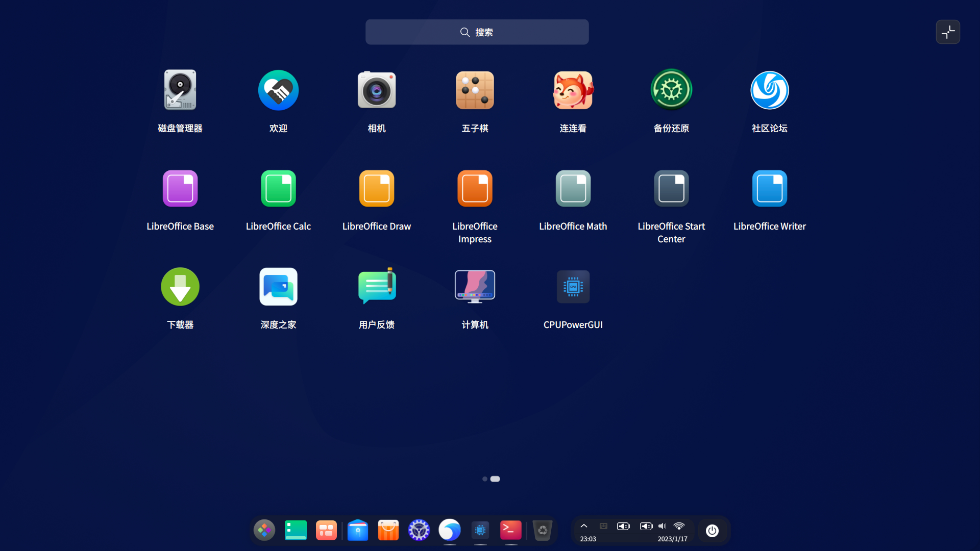The width and height of the screenshot is (980, 551).
Task: Expand the system tray arrow
Action: point(584,526)
